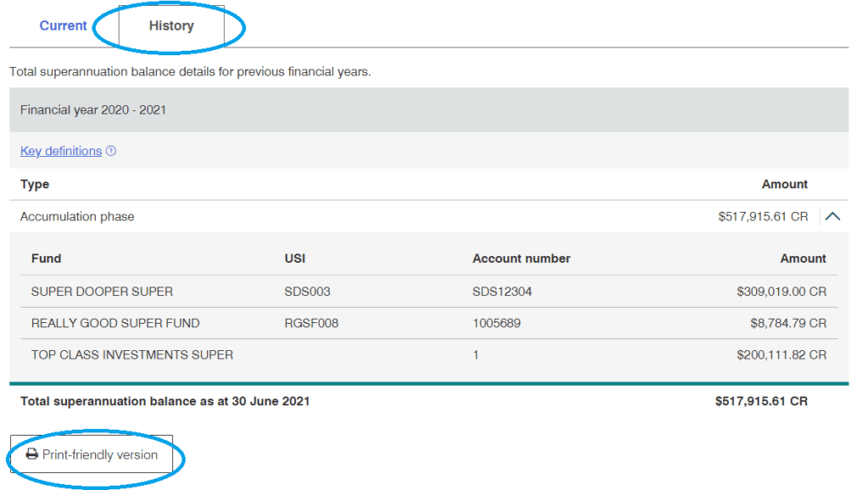Click the REALLY GOOD SUPER FUND entry
The image size is (868, 490).
[115, 323]
